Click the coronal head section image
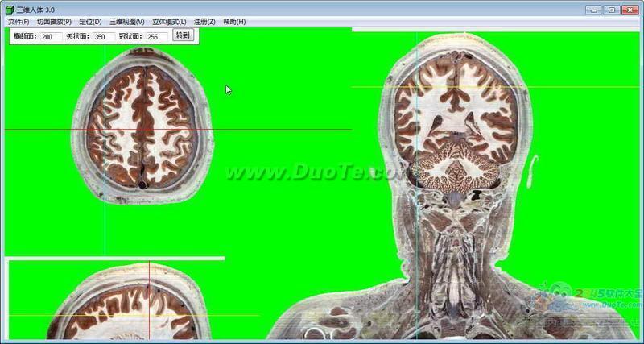This screenshot has width=644, height=344. point(456,185)
